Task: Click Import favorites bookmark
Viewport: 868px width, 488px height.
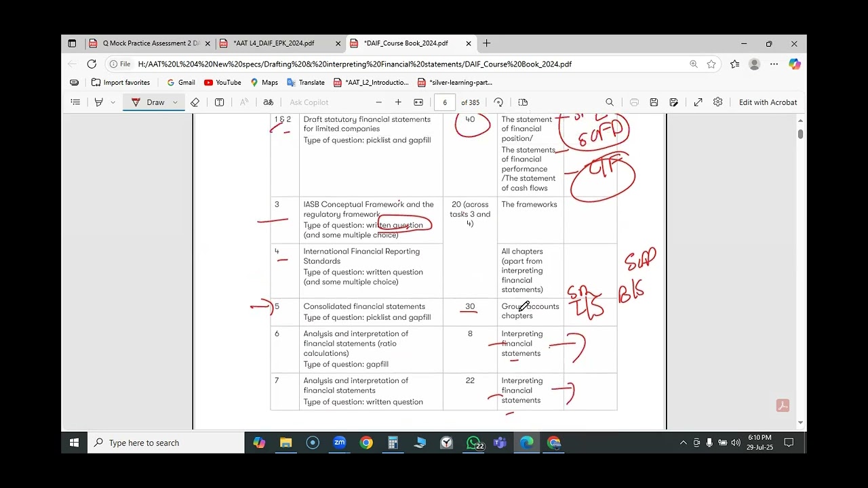Action: pos(121,83)
